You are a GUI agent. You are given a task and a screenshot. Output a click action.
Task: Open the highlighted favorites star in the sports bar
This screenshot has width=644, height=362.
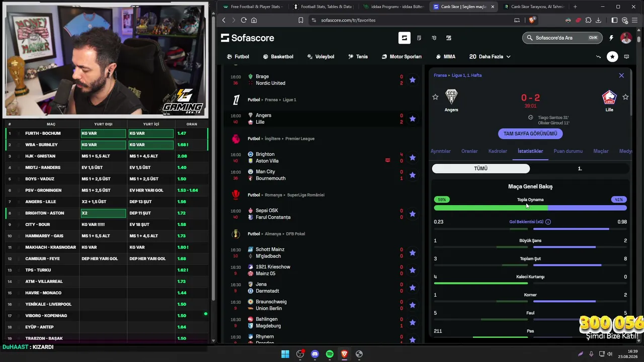pyautogui.click(x=612, y=57)
